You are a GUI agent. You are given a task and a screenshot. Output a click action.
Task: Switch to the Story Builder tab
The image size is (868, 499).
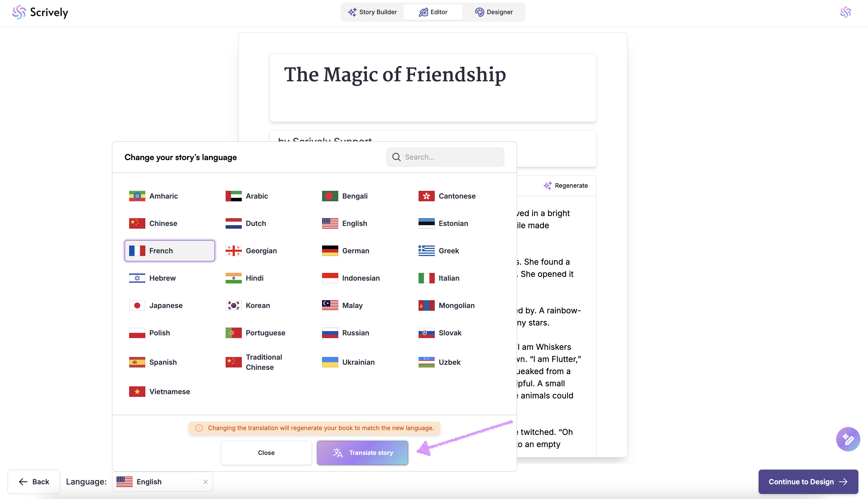click(372, 12)
